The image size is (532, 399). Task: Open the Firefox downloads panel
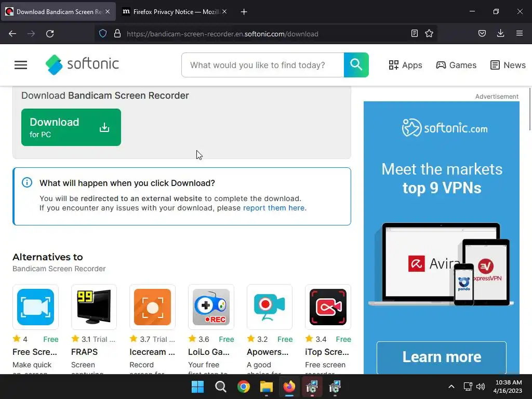coord(500,33)
